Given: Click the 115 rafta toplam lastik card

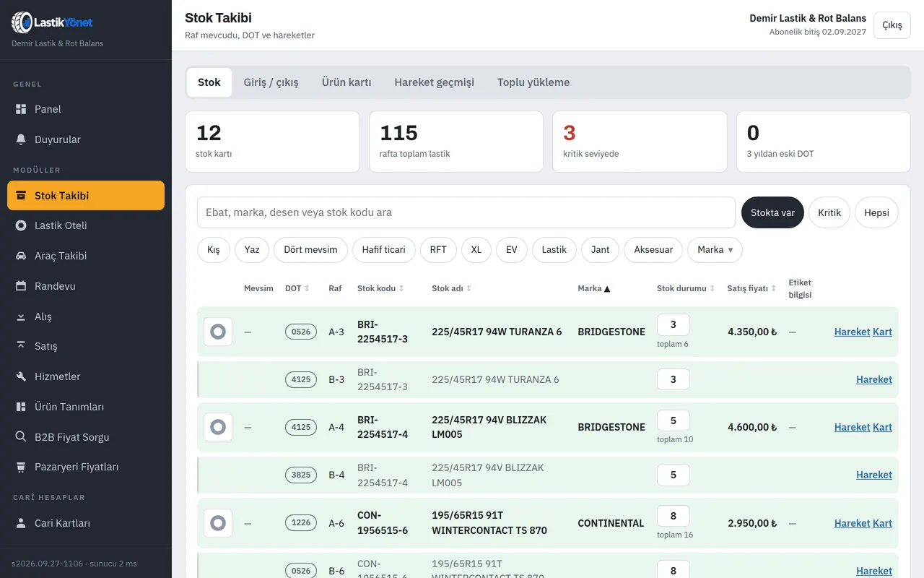Looking at the screenshot, I should click(456, 142).
